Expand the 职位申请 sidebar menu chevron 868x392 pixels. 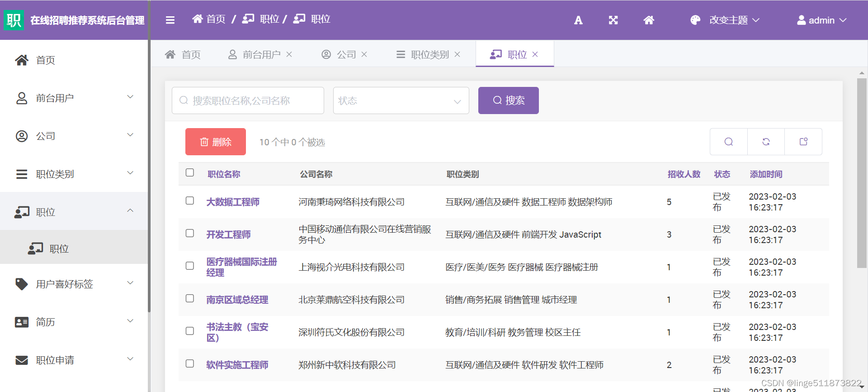tap(130, 359)
